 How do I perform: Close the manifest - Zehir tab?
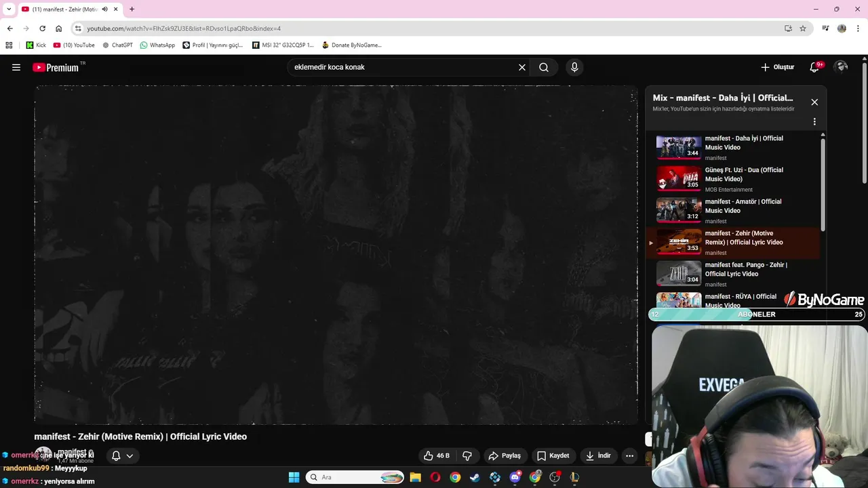coord(116,9)
